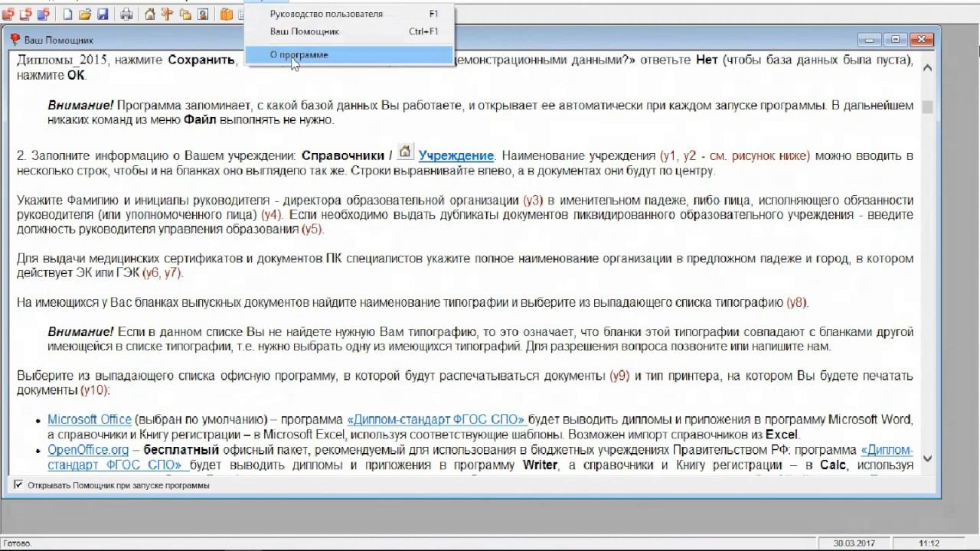Minimize the Ваш Помощник window
Viewport: 980px width, 551px height.
(x=869, y=40)
